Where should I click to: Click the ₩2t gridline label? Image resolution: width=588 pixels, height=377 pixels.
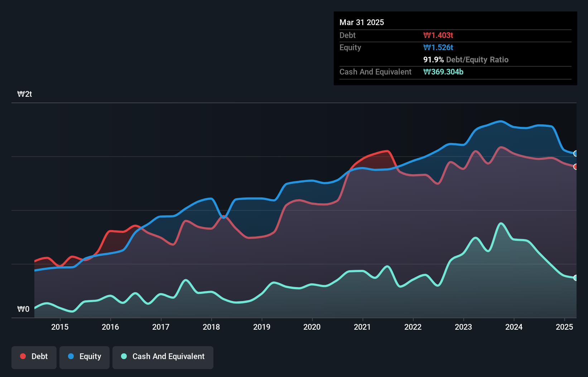[x=24, y=94]
